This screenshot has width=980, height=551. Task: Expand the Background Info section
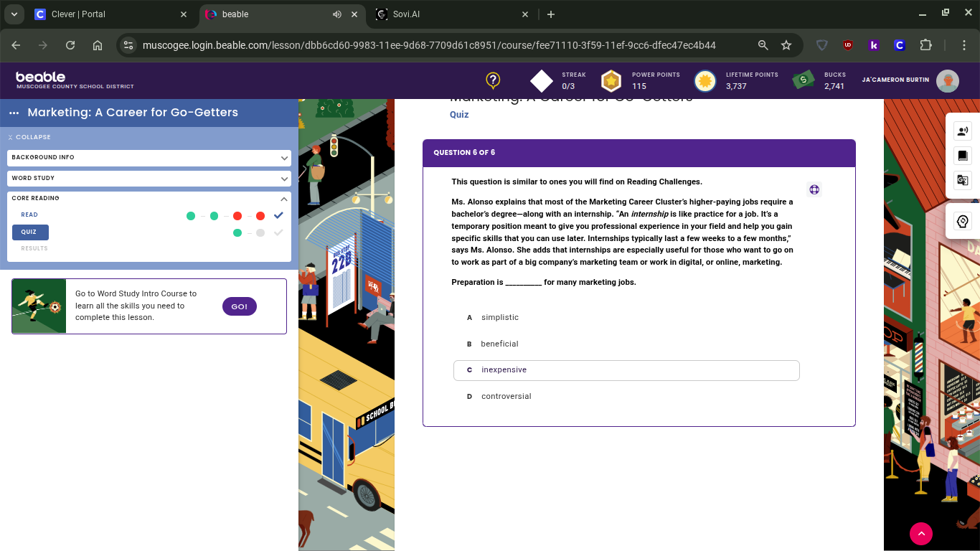click(149, 157)
